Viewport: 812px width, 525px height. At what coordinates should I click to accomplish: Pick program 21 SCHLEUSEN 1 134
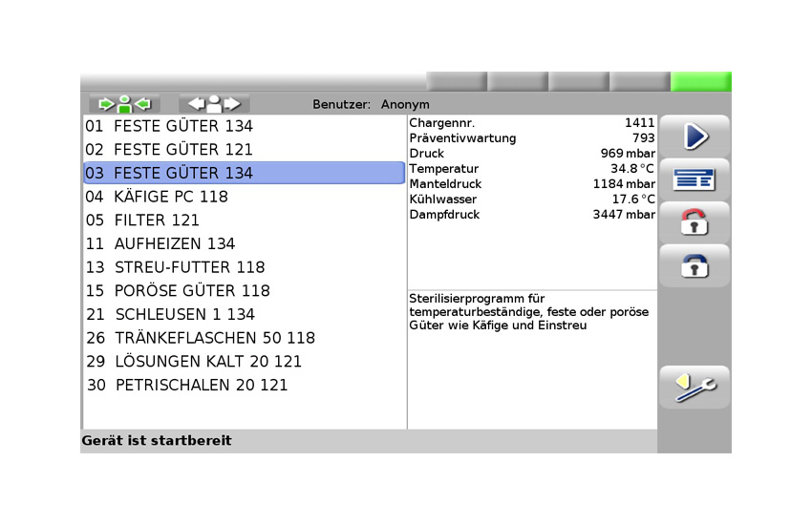(170, 314)
